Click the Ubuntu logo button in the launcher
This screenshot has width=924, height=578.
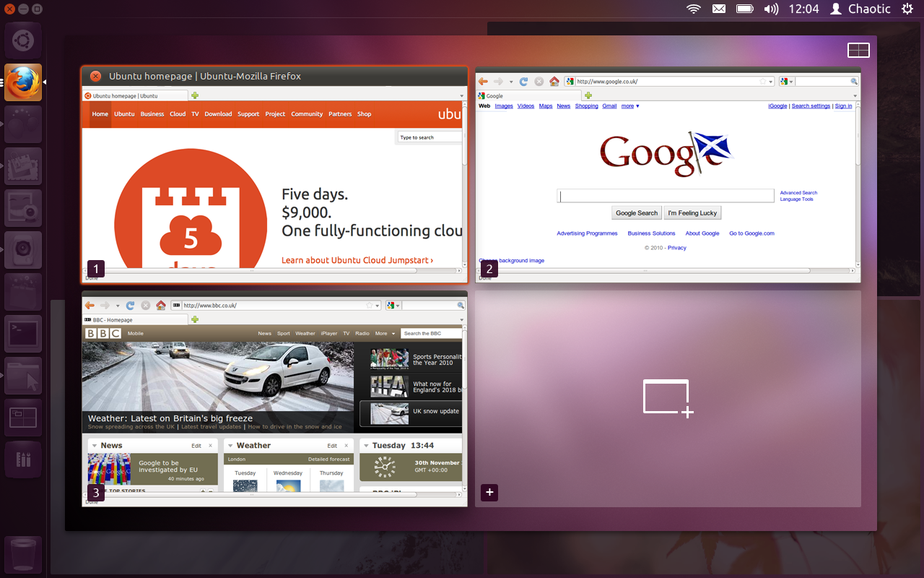tap(23, 40)
